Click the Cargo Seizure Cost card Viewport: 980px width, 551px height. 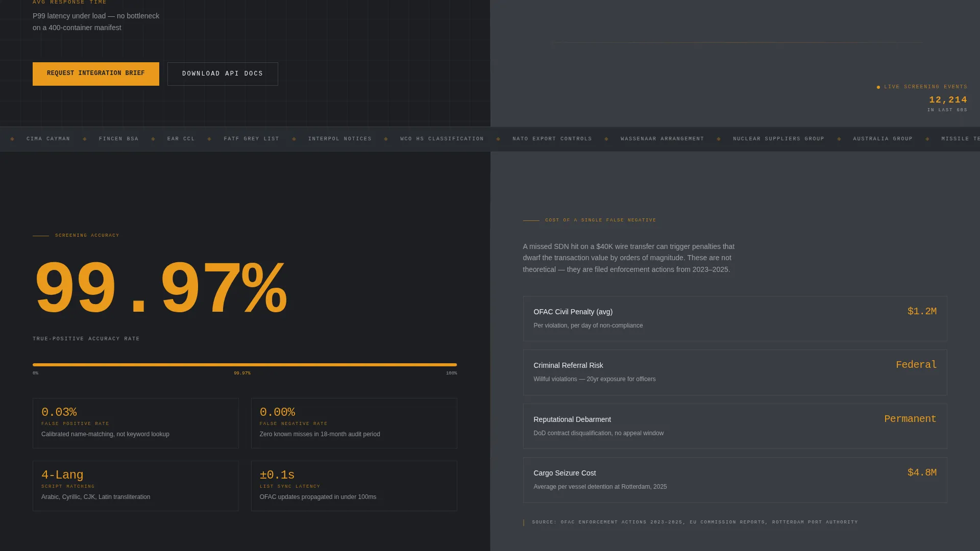(x=735, y=480)
